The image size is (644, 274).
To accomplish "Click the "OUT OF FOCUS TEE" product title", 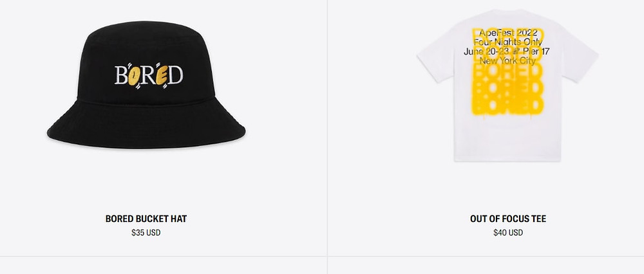I will (x=508, y=219).
